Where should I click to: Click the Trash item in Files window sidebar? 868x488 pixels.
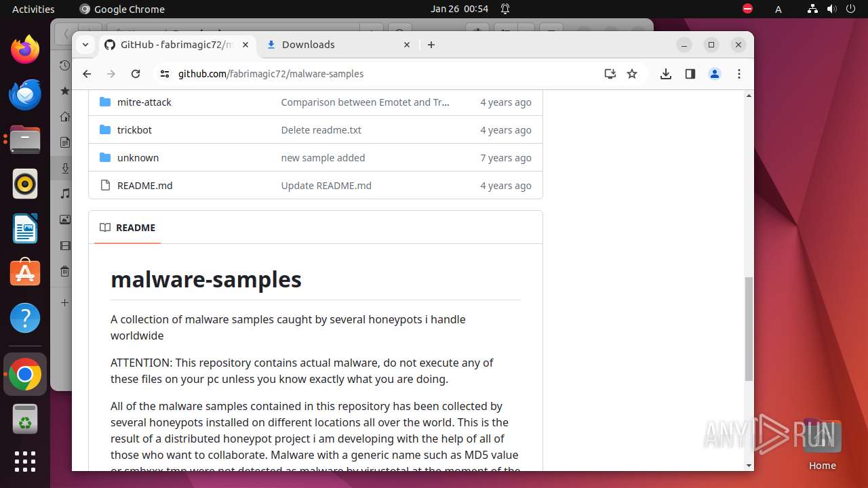[x=65, y=271]
